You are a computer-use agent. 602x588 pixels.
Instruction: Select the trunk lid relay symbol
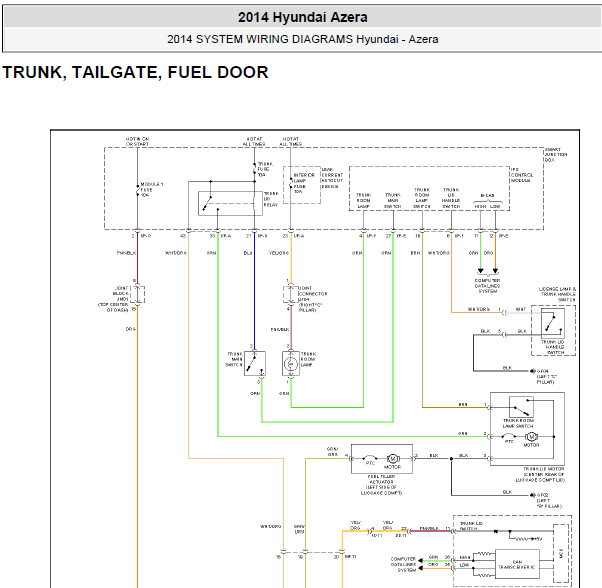pyautogui.click(x=230, y=203)
